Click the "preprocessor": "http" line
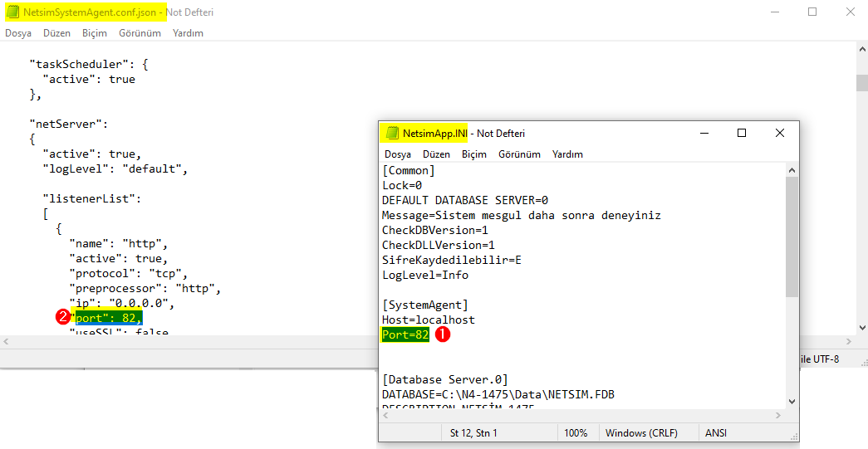This screenshot has height=449, width=868. pyautogui.click(x=145, y=288)
